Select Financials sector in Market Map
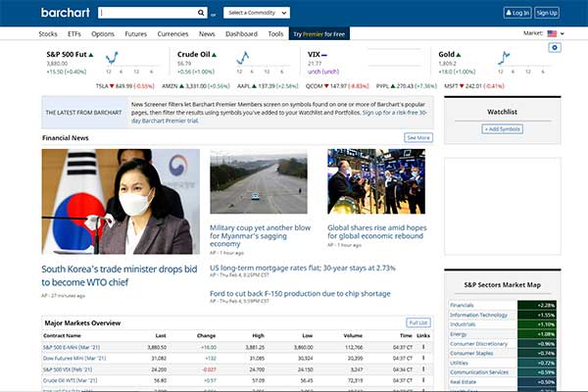 (x=462, y=305)
